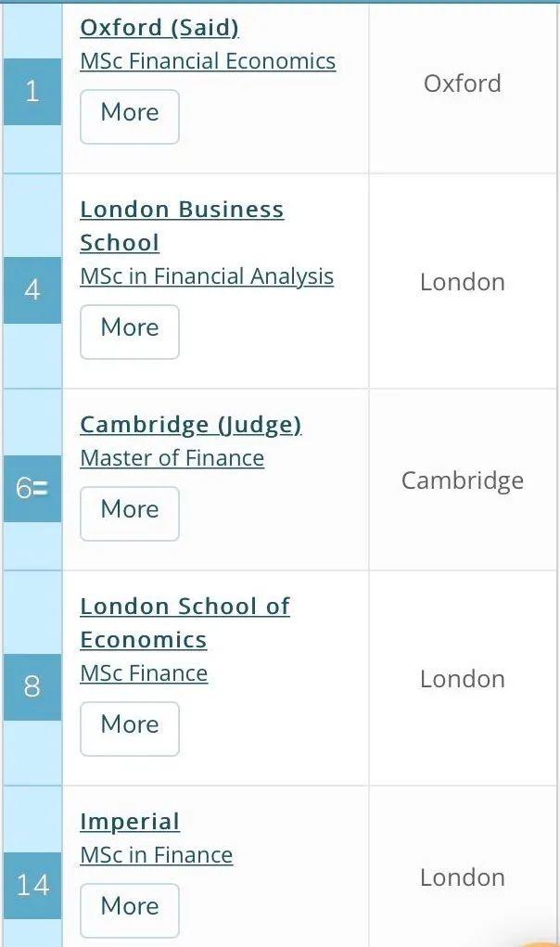Open the Cambridge (Judge) school link
The height and width of the screenshot is (947, 560).
click(x=190, y=425)
